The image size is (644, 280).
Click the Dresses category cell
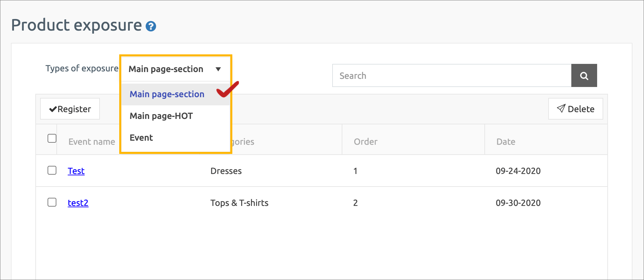tap(226, 171)
